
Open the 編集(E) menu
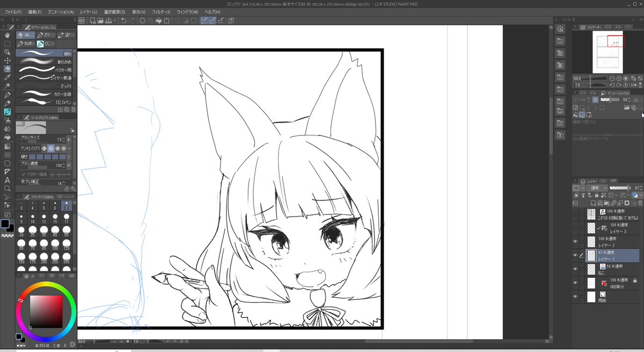(x=35, y=12)
